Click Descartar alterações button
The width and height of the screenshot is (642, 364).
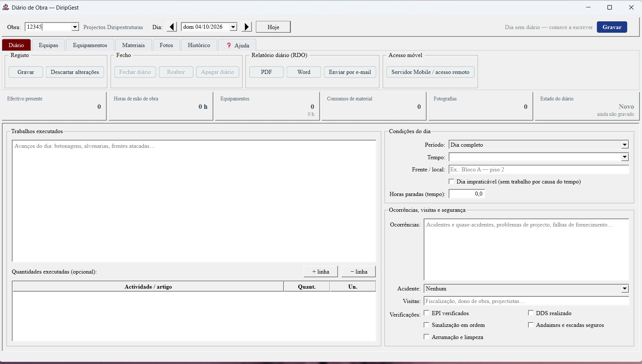(x=75, y=72)
